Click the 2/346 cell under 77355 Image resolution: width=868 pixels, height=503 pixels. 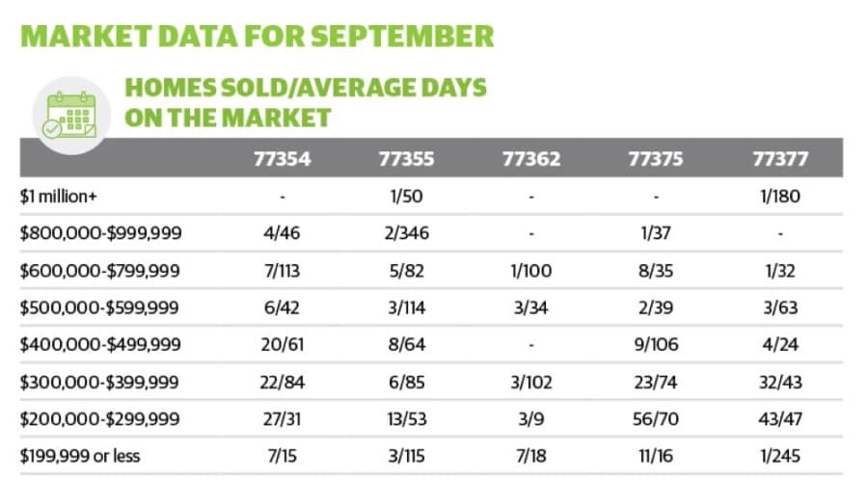point(407,233)
